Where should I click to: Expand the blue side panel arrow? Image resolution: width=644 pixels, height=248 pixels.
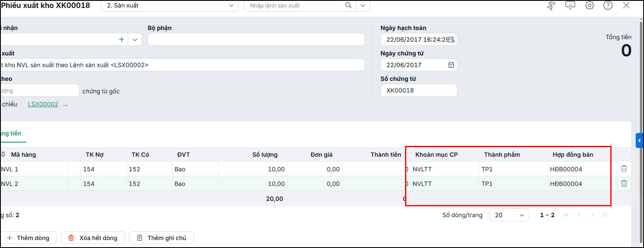pos(640,141)
